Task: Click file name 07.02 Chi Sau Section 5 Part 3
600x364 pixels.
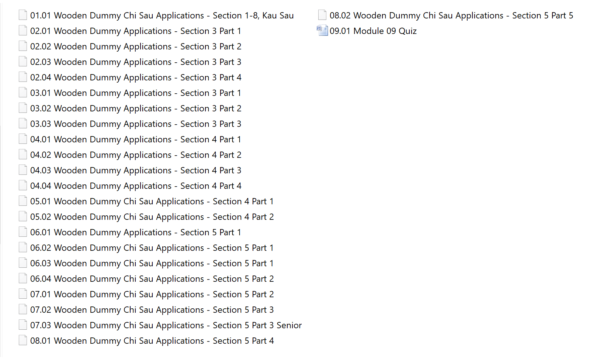Action: tap(152, 310)
